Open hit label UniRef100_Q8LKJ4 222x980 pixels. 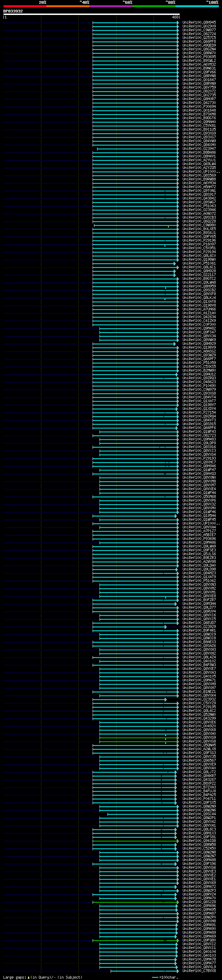tap(199, 298)
